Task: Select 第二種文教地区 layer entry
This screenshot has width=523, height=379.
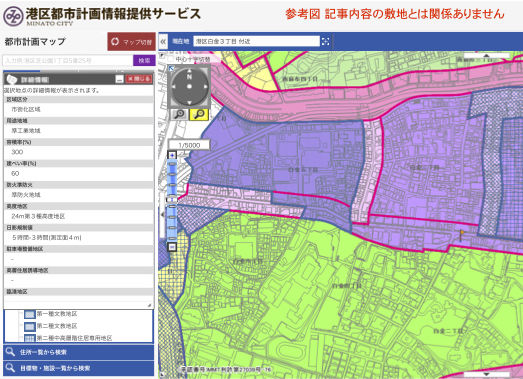Action: click(x=57, y=326)
